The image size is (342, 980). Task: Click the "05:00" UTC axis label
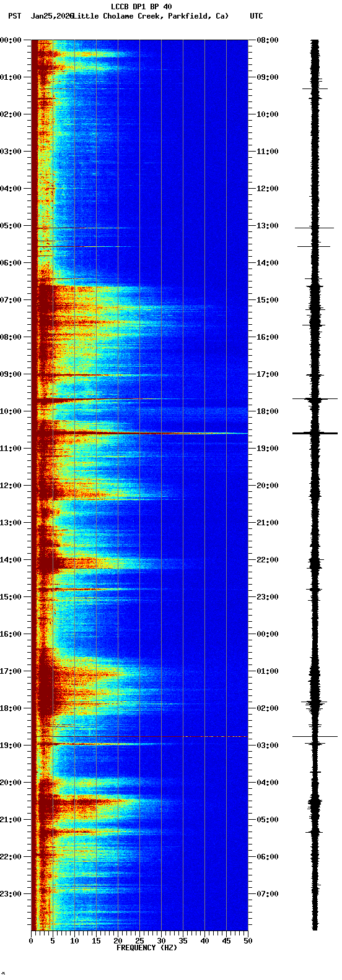point(268,820)
